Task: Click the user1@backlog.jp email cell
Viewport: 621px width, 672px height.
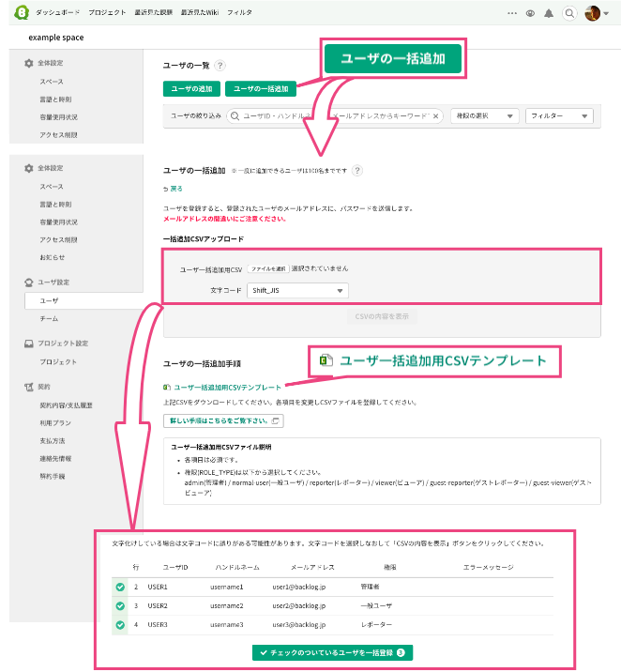Action: coord(299,588)
